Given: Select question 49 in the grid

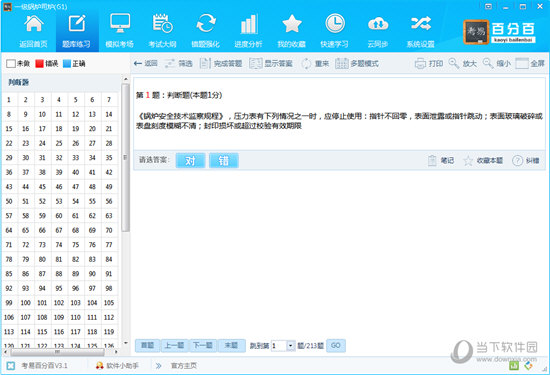Looking at the screenshot, I should (109, 187).
